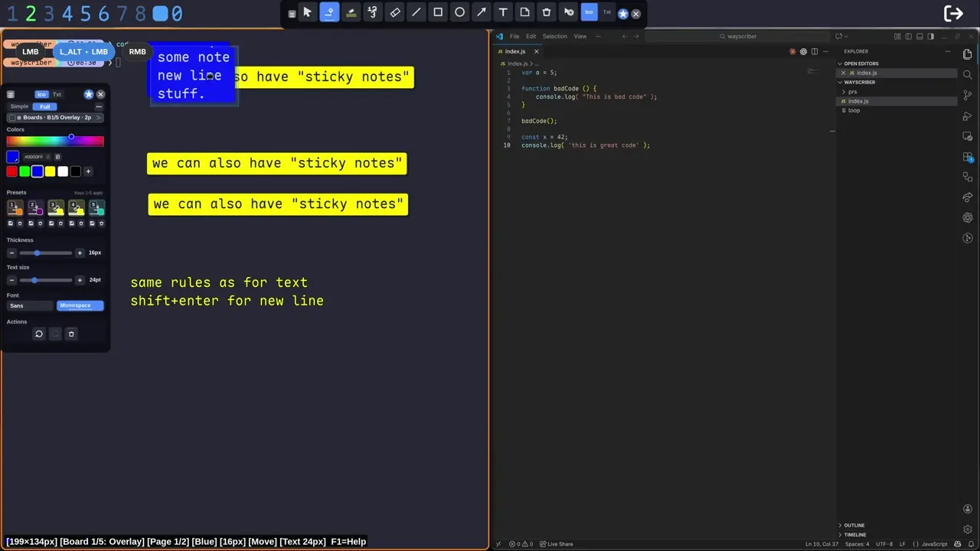Choose the Monospace font
Screen dimensions: 980x551
pos(80,305)
